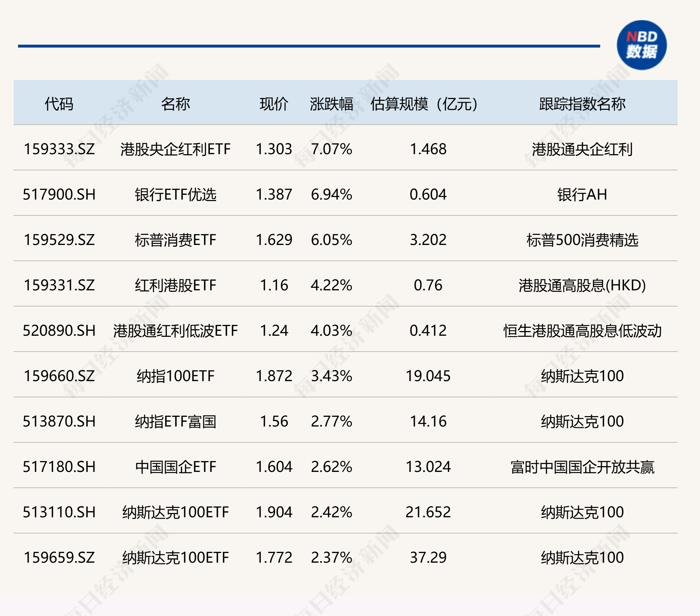
Task: Select the 现价 column header
Action: [274, 104]
